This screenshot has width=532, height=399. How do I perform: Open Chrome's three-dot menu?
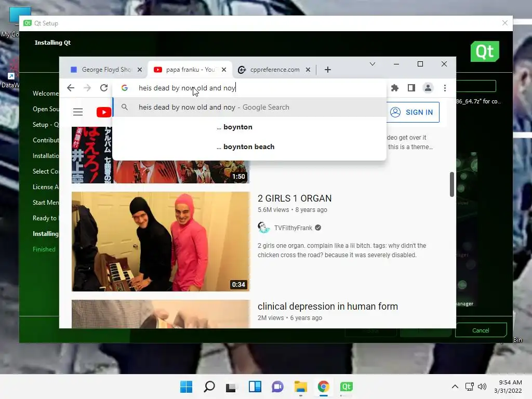click(445, 88)
